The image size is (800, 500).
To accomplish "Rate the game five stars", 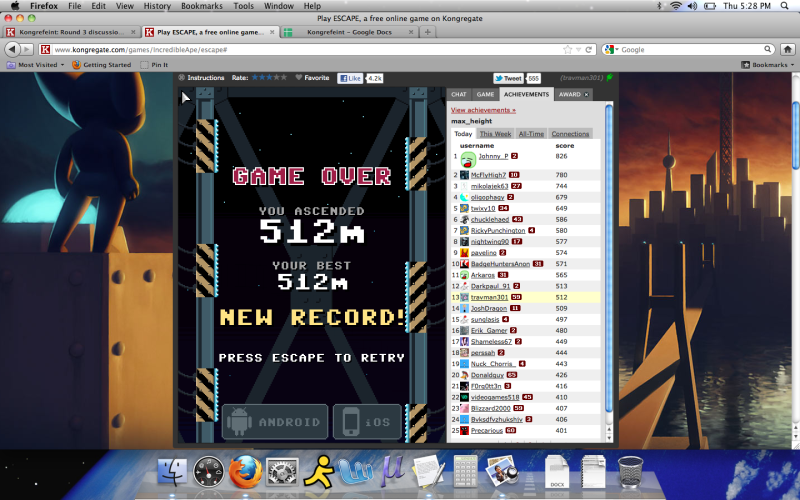I will click(x=284, y=78).
